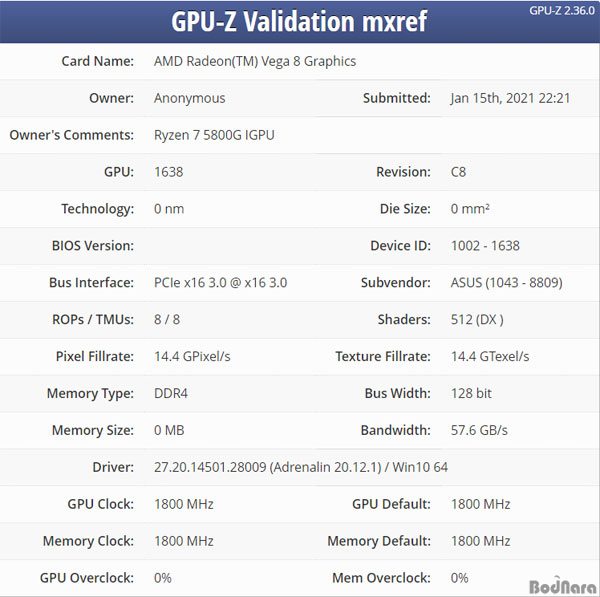Click the ROPs / TMUs value 8 / 8
Screen dimensions: 600x597
coord(167,320)
